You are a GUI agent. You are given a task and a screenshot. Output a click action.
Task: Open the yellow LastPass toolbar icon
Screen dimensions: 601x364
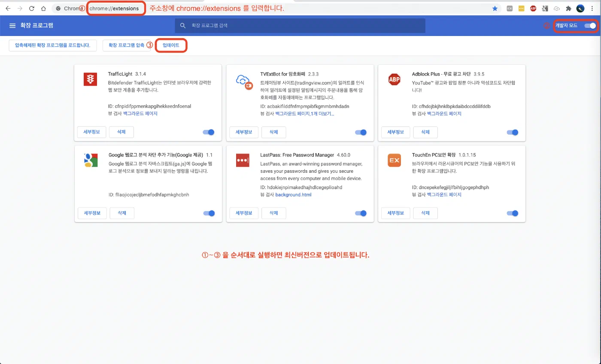[521, 8]
